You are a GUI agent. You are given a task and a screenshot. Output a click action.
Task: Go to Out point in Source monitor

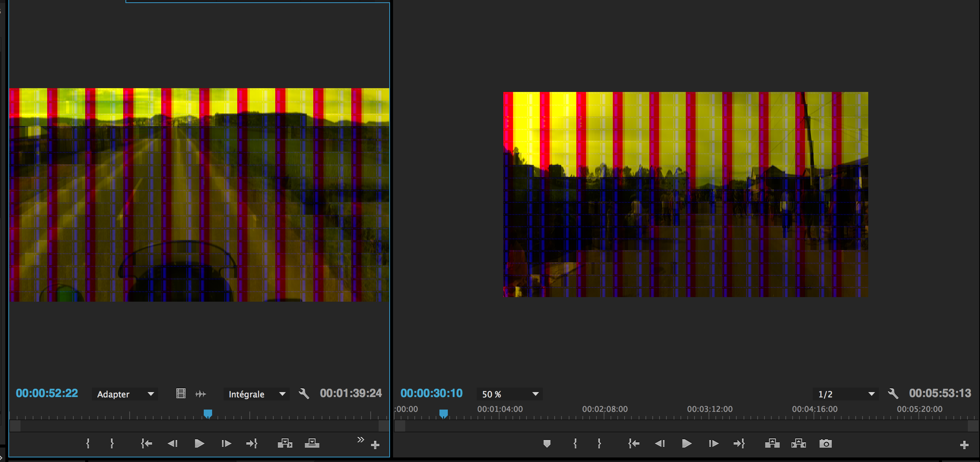click(x=252, y=443)
